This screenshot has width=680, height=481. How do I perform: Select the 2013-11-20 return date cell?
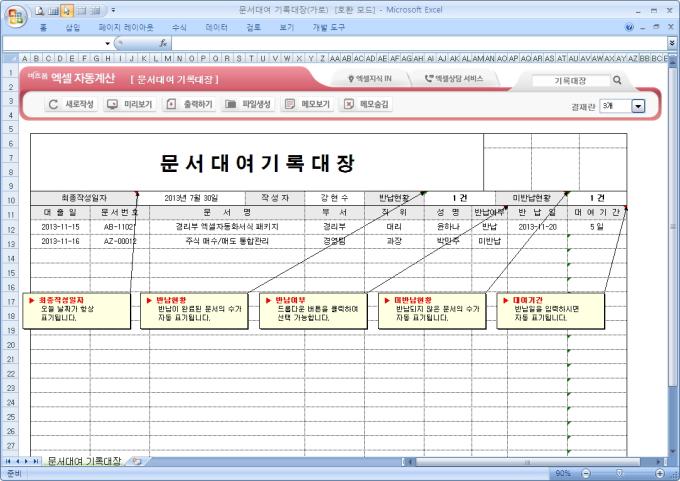point(537,227)
